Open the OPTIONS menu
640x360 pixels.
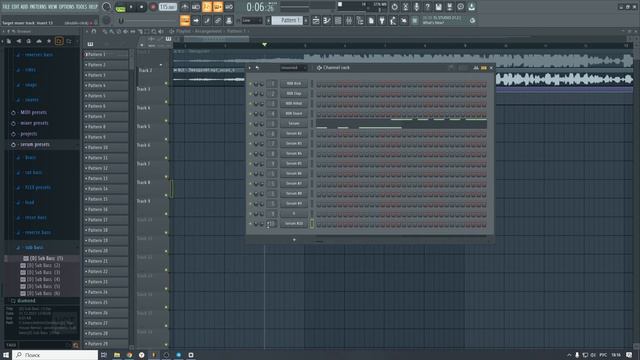(67, 7)
